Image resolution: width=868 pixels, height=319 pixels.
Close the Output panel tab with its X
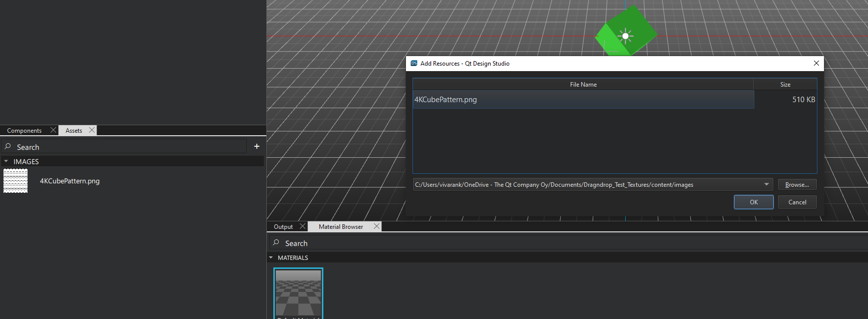302,226
